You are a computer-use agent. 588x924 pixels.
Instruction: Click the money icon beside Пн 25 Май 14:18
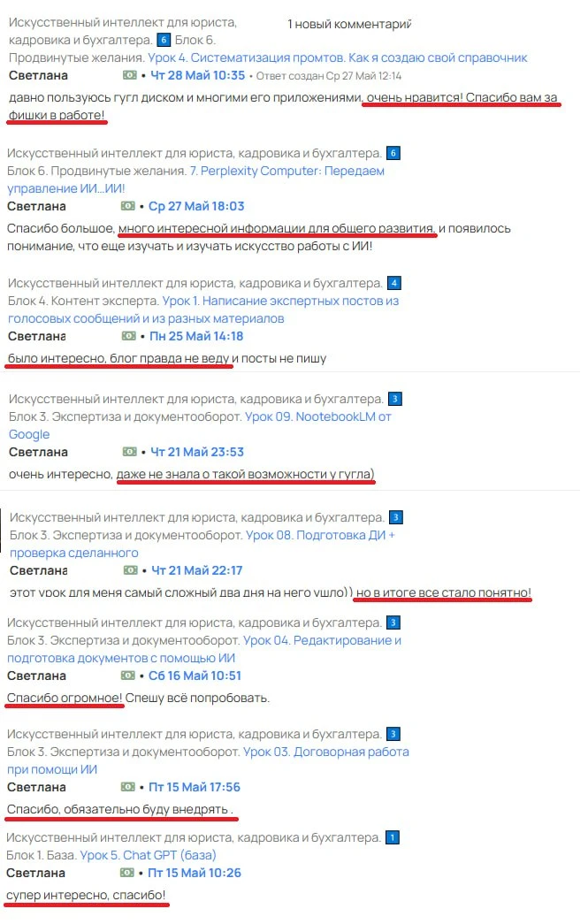coord(129,336)
